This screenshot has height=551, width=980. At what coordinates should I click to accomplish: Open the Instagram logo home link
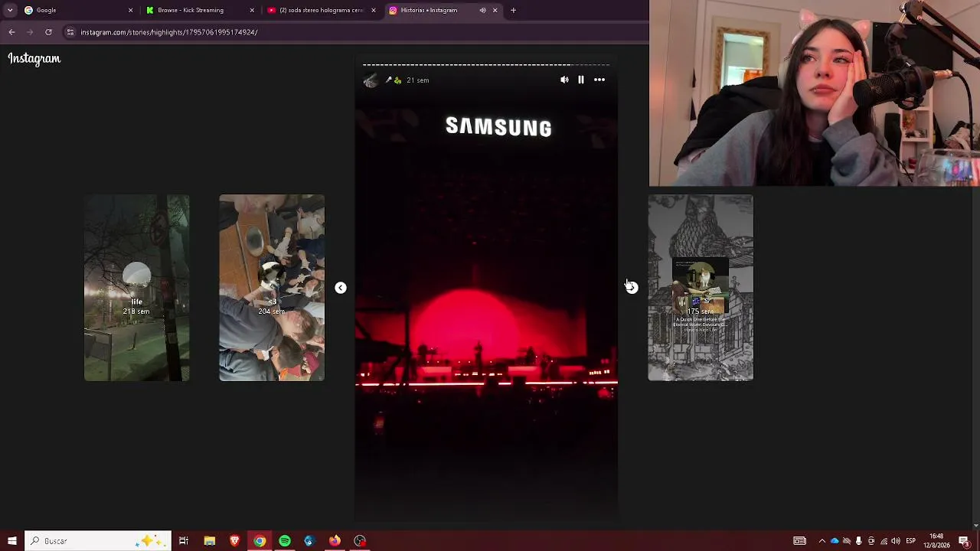tap(34, 59)
